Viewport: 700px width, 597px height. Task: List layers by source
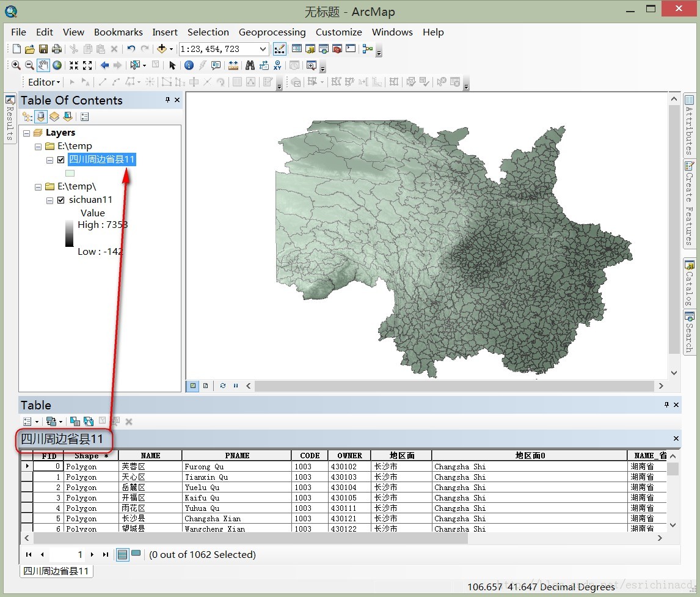tap(41, 117)
